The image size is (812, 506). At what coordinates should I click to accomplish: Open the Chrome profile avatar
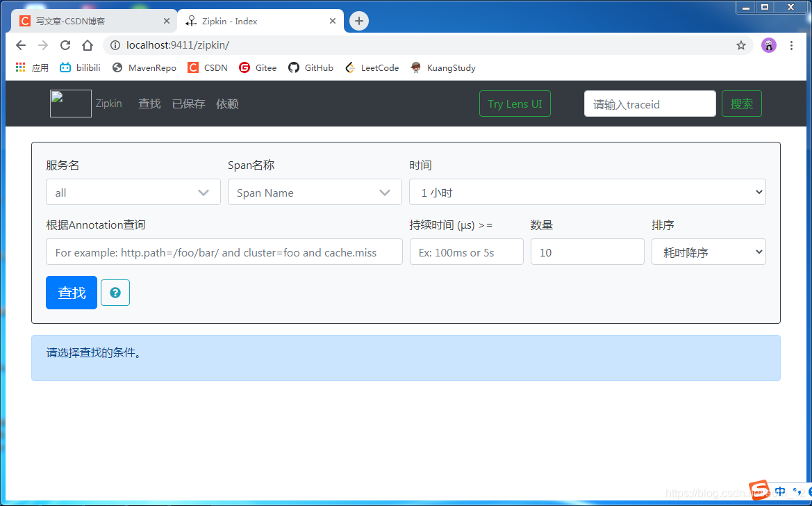click(768, 45)
